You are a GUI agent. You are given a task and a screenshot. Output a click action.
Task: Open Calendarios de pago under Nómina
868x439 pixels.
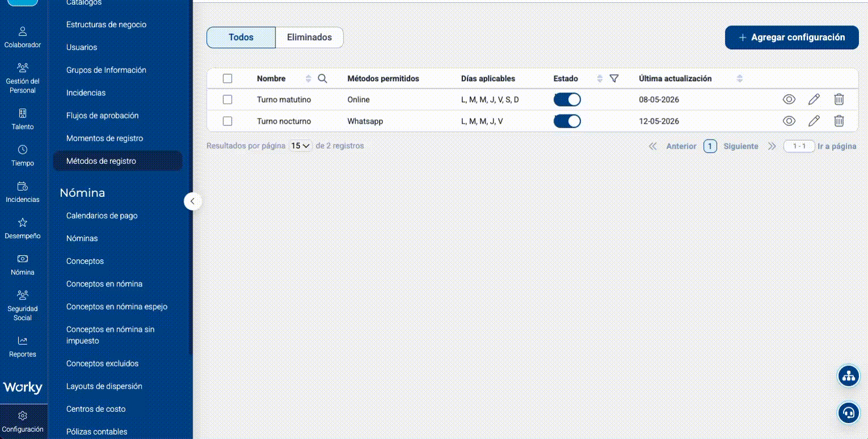[102, 216]
